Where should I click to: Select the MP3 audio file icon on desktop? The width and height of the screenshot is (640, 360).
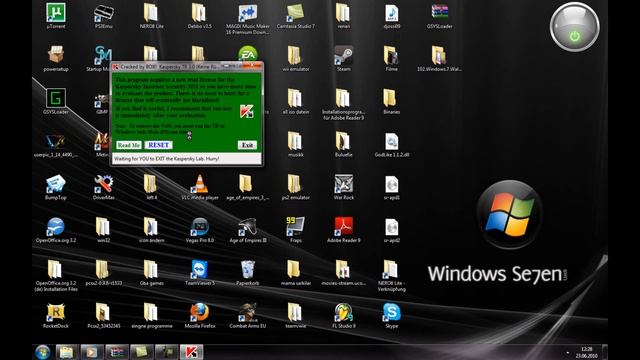(x=391, y=16)
